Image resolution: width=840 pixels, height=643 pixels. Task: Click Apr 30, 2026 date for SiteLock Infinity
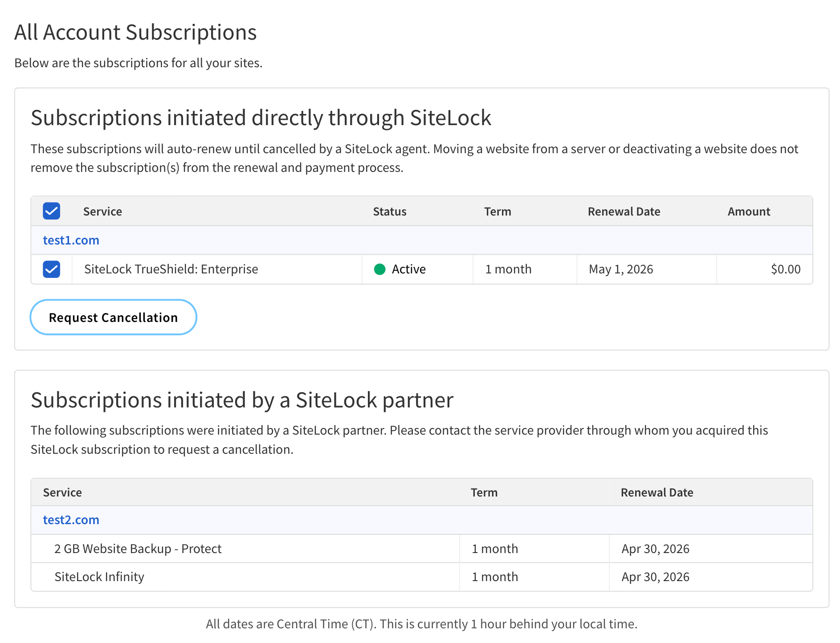[x=655, y=577]
